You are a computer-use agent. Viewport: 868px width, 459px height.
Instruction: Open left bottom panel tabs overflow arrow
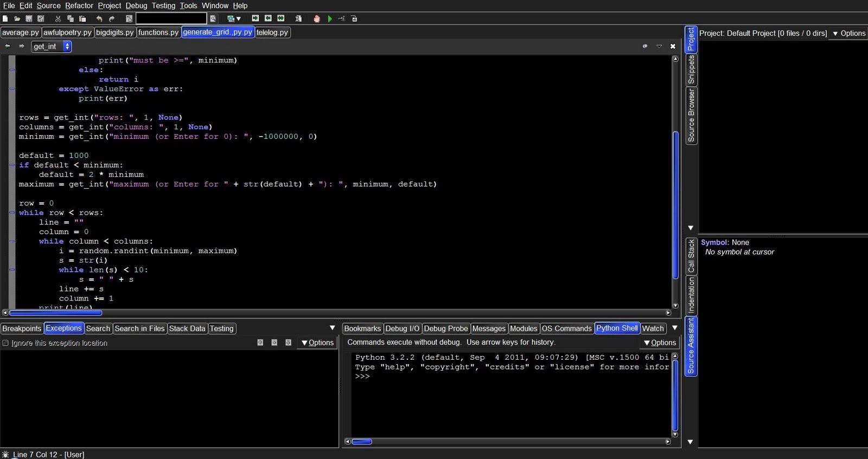pos(333,328)
